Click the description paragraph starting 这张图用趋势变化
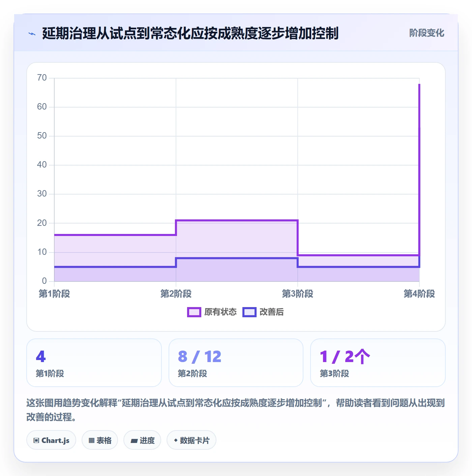The width and height of the screenshot is (472, 476). (x=236, y=410)
